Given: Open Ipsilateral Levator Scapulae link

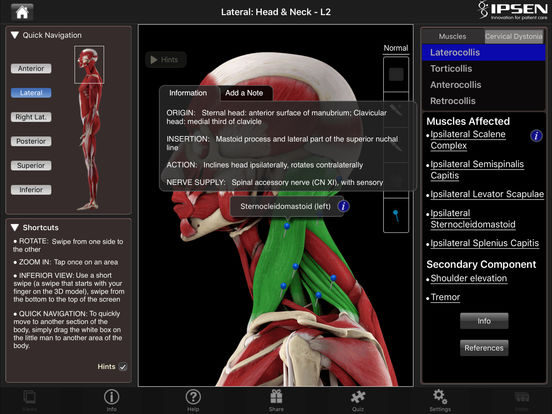Looking at the screenshot, I should point(487,194).
